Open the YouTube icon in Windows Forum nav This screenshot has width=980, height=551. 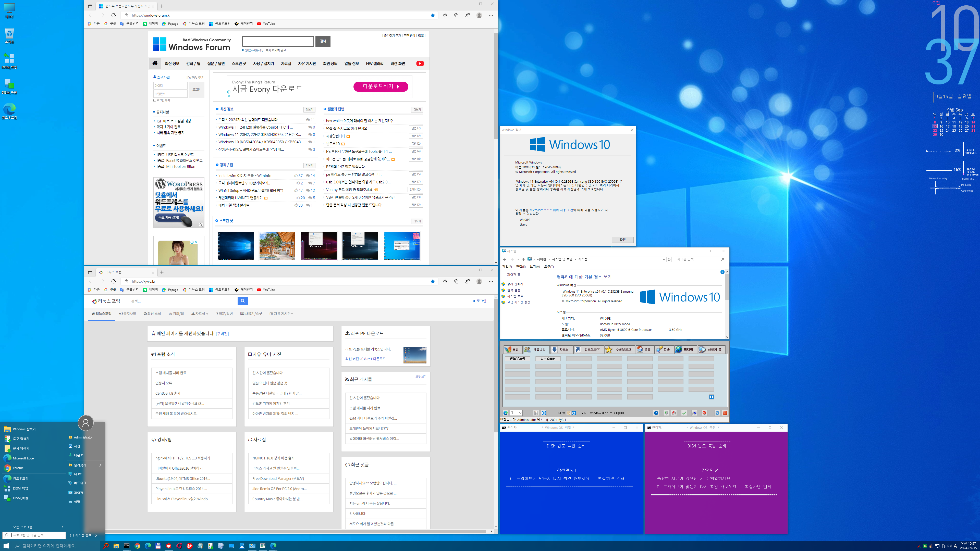(x=420, y=64)
